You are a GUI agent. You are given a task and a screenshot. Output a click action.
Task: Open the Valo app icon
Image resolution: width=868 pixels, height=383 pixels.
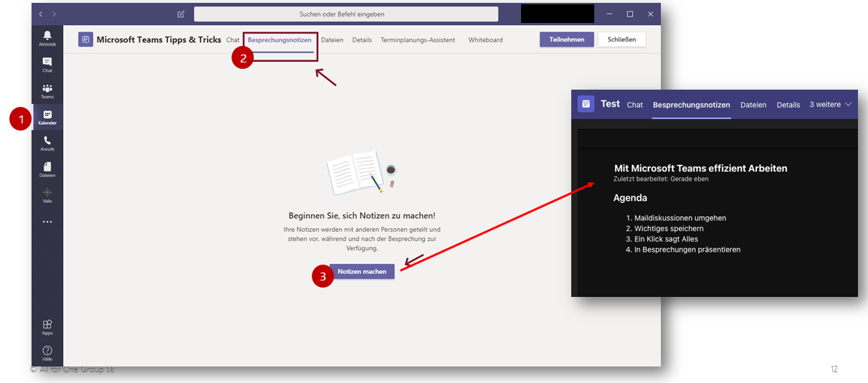pos(47,196)
